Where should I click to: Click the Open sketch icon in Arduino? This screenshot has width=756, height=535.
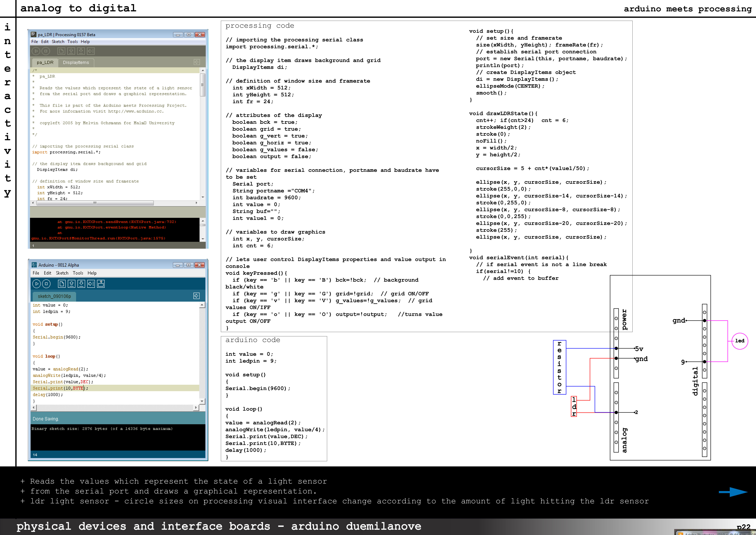coord(71,284)
